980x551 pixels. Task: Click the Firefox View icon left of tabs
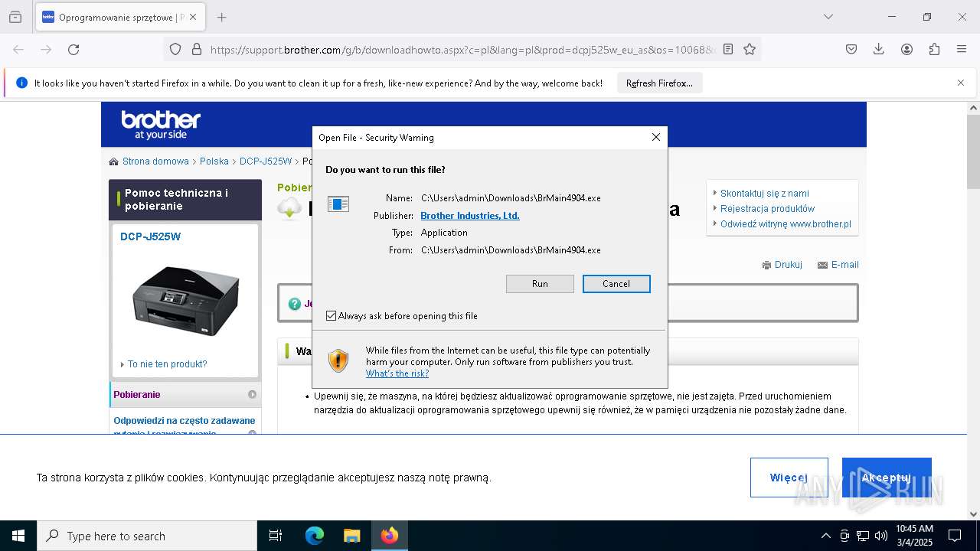tap(15, 17)
